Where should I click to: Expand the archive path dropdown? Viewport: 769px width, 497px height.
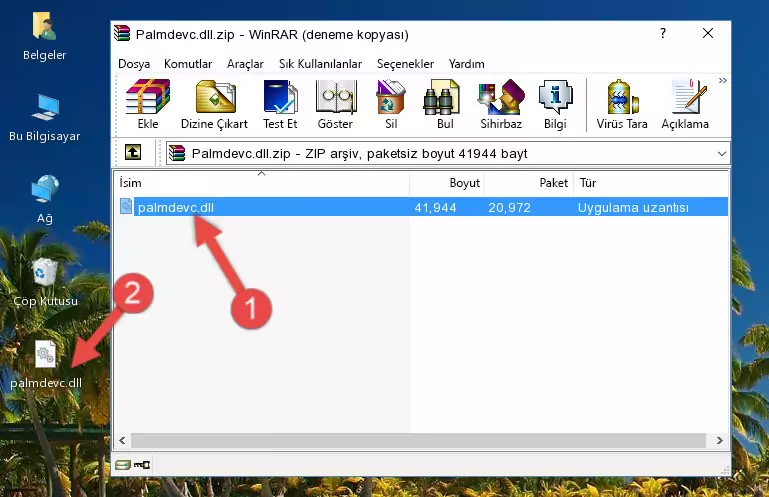coord(721,154)
